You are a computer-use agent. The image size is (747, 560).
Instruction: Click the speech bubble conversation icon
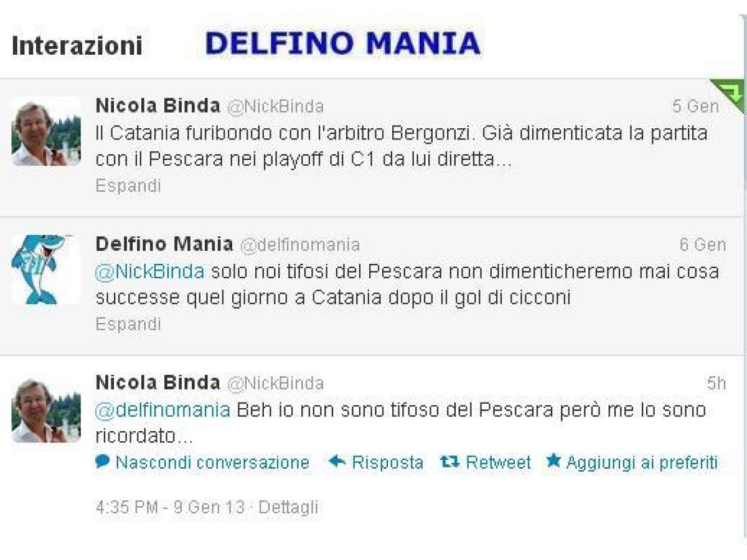point(103,462)
